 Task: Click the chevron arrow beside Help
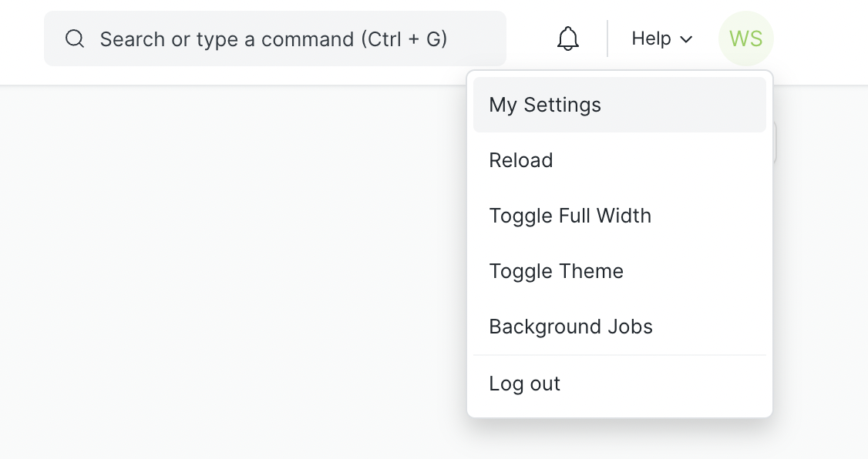[x=686, y=39]
